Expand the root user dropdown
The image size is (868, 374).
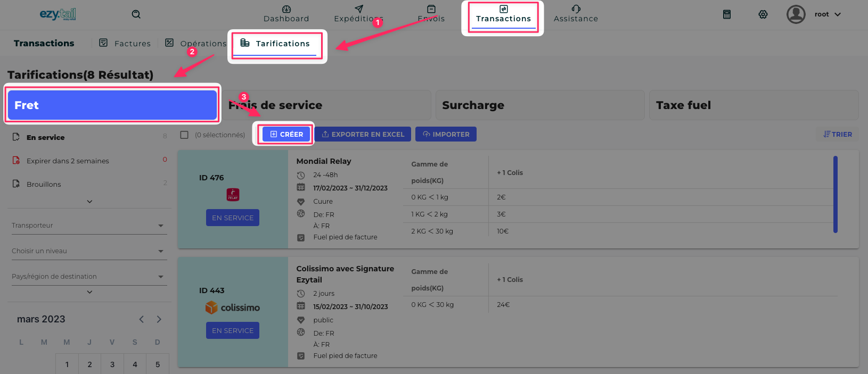[828, 14]
